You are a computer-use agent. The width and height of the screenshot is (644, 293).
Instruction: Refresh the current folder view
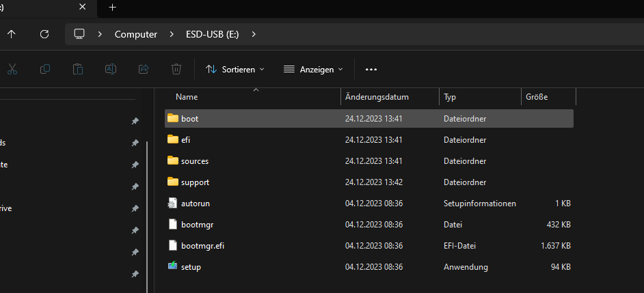click(x=44, y=33)
